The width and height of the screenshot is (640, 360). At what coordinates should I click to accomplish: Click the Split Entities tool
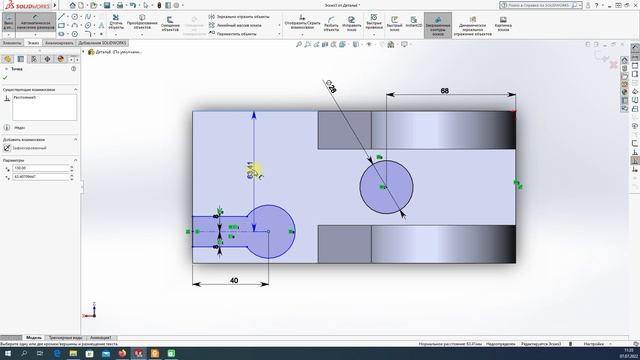tap(331, 24)
